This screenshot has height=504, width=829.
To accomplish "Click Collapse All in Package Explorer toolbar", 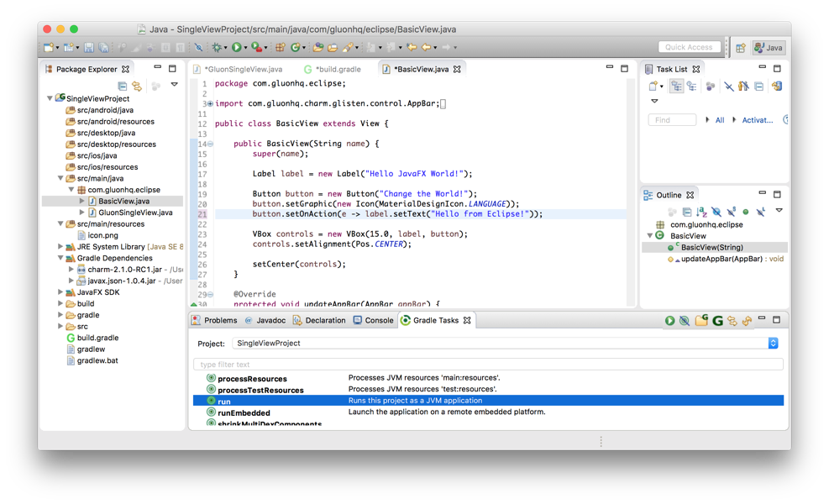I will pos(122,86).
